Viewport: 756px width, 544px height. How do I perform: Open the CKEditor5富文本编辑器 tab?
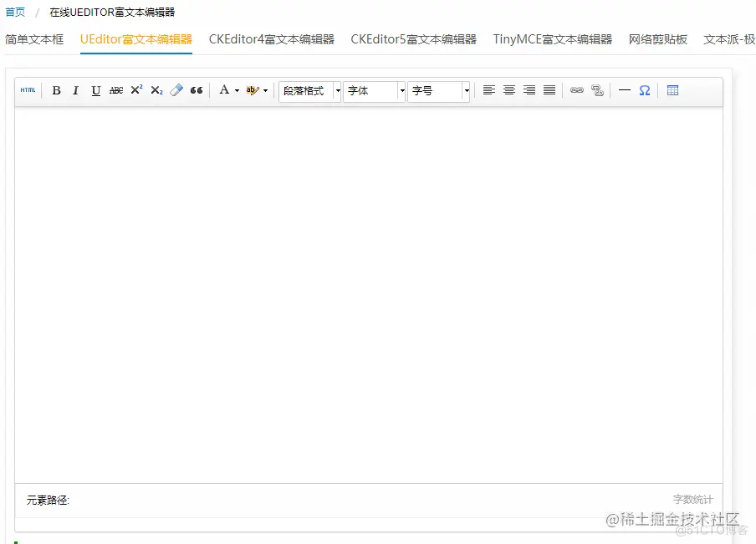(x=413, y=39)
